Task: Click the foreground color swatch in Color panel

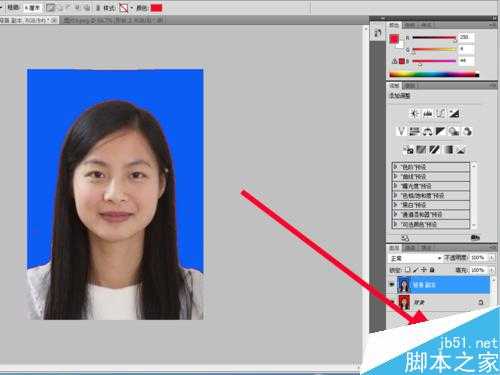Action: (x=394, y=39)
